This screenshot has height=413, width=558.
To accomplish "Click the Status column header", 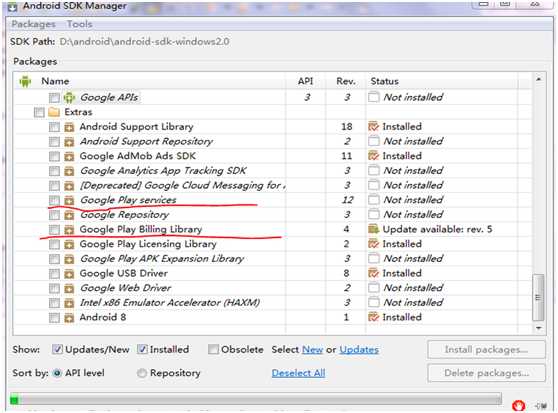I will click(384, 81).
